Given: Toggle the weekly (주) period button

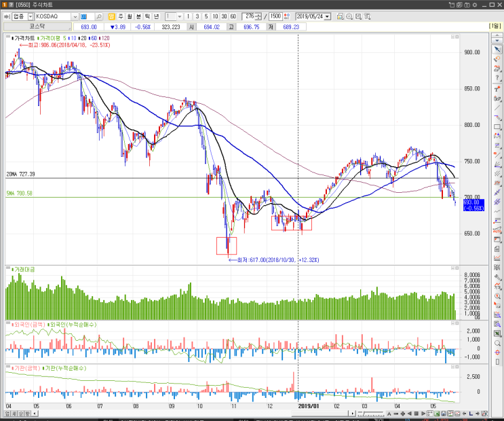Looking at the screenshot, I should (x=121, y=16).
